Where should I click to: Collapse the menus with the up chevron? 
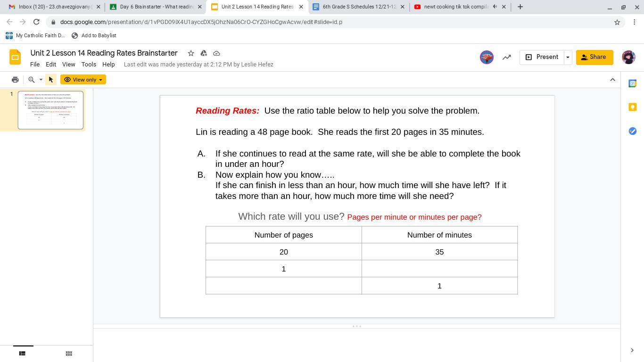pos(612,80)
